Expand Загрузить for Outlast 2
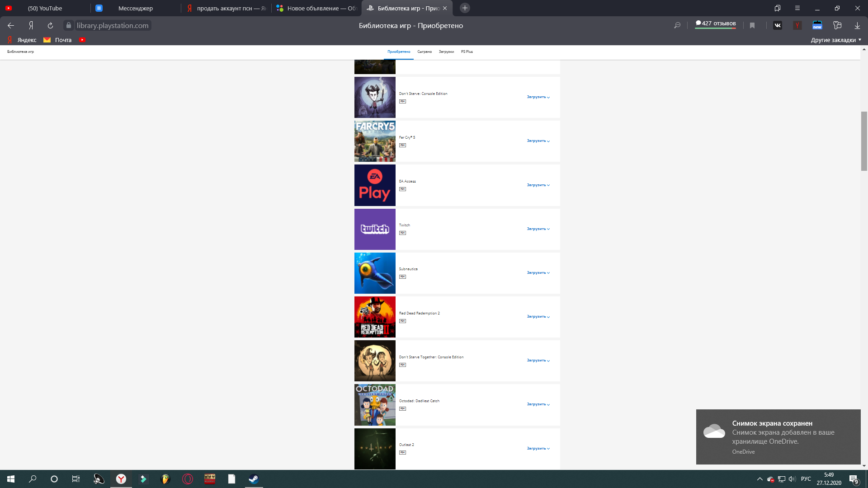 (538, 449)
